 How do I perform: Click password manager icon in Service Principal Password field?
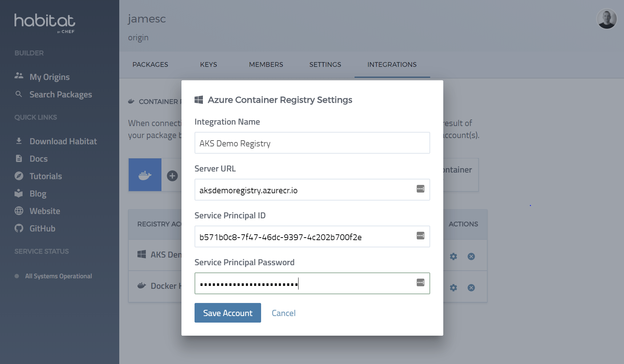(x=420, y=283)
